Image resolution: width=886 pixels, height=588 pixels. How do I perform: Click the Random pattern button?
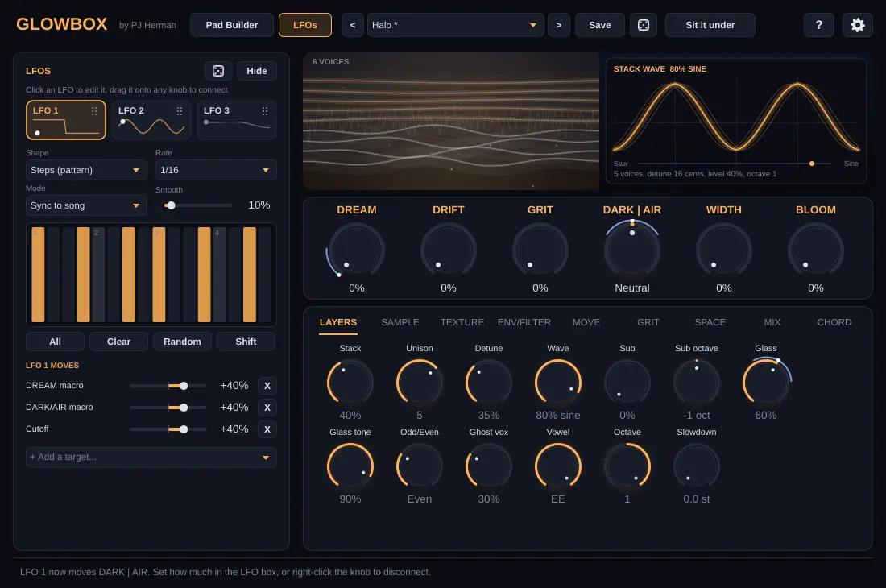pos(182,342)
